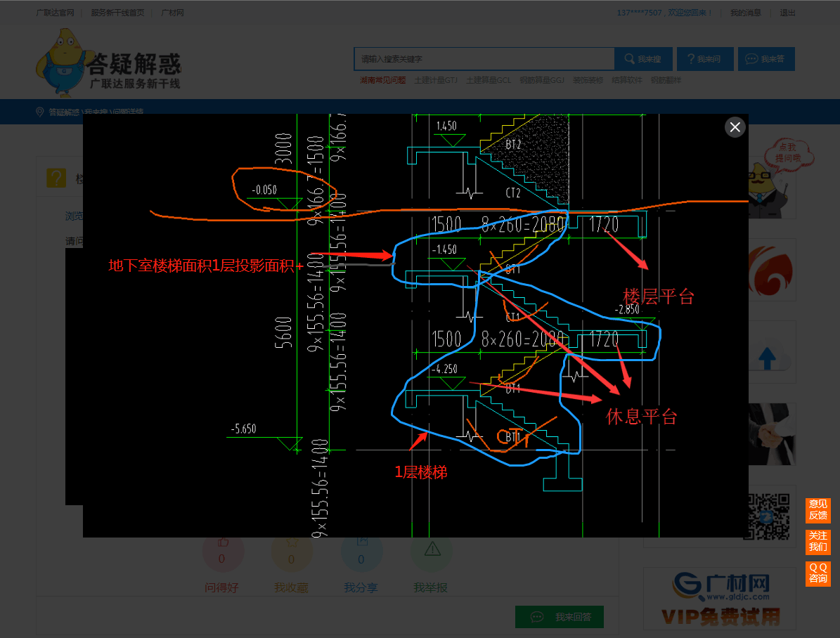
Task: Click the 意见反馈 feedback button
Action: [x=818, y=510]
